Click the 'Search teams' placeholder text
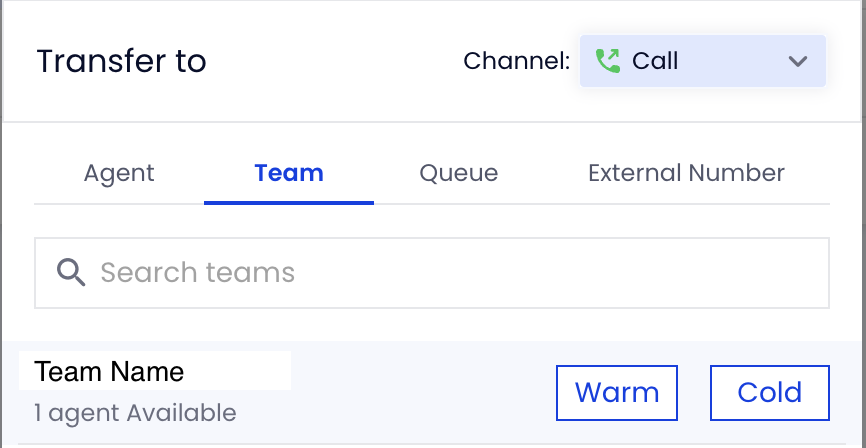Image resolution: width=866 pixels, height=448 pixels. (197, 272)
